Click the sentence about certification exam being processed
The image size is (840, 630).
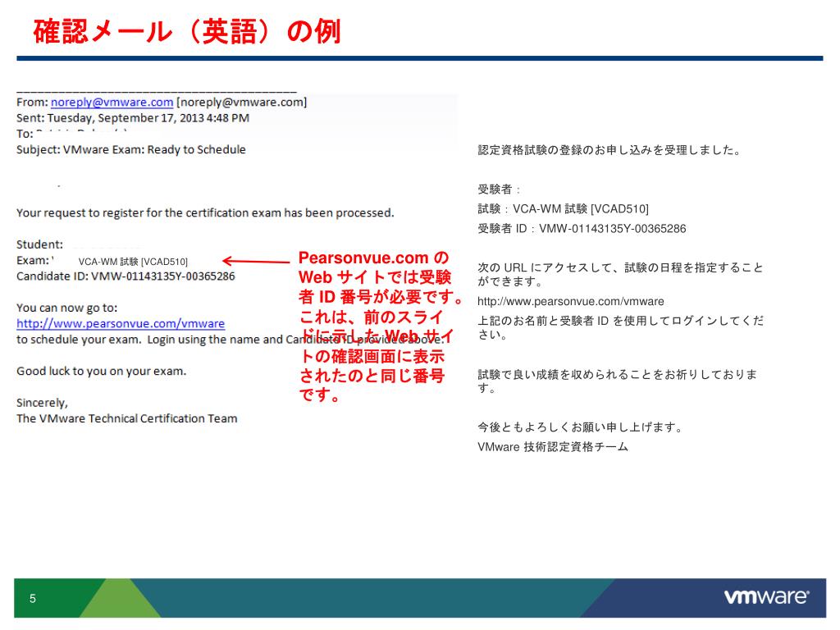point(205,212)
